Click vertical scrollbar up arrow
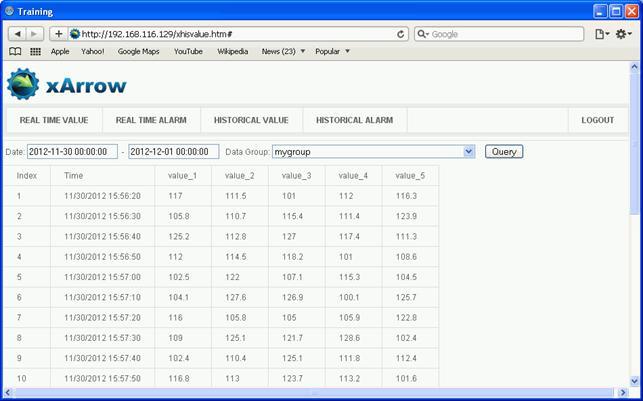Viewport: 643px width, 401px height. tap(634, 66)
